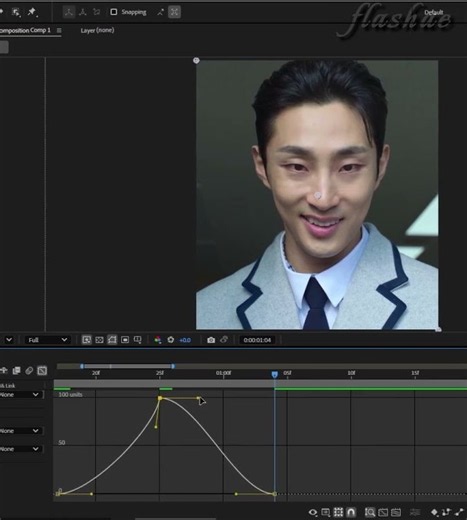The image size is (467, 520).
Task: Click fit selection to view icon
Action: (383, 512)
